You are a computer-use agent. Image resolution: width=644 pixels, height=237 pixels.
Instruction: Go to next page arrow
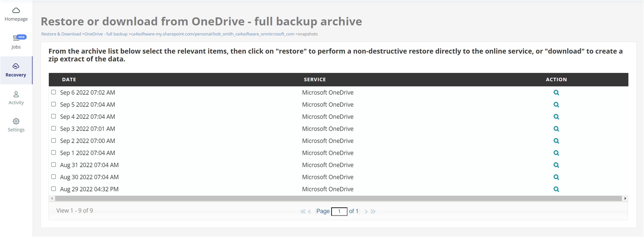[x=366, y=212]
